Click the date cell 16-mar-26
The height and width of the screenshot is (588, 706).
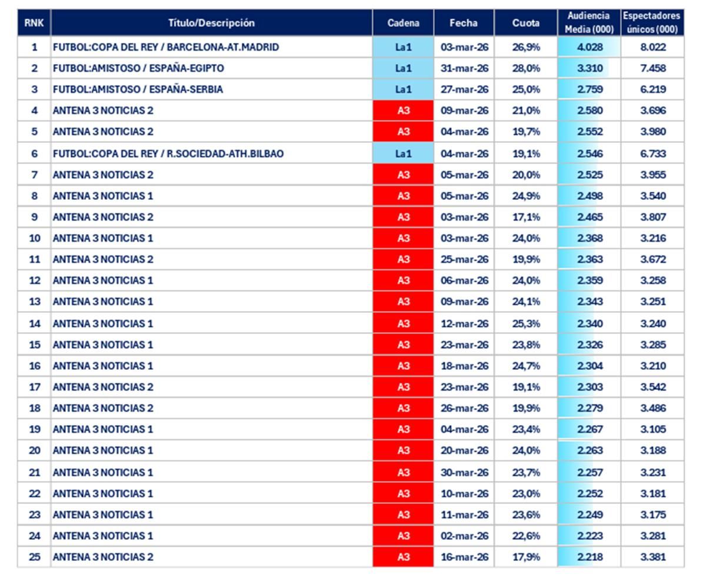pos(464,557)
